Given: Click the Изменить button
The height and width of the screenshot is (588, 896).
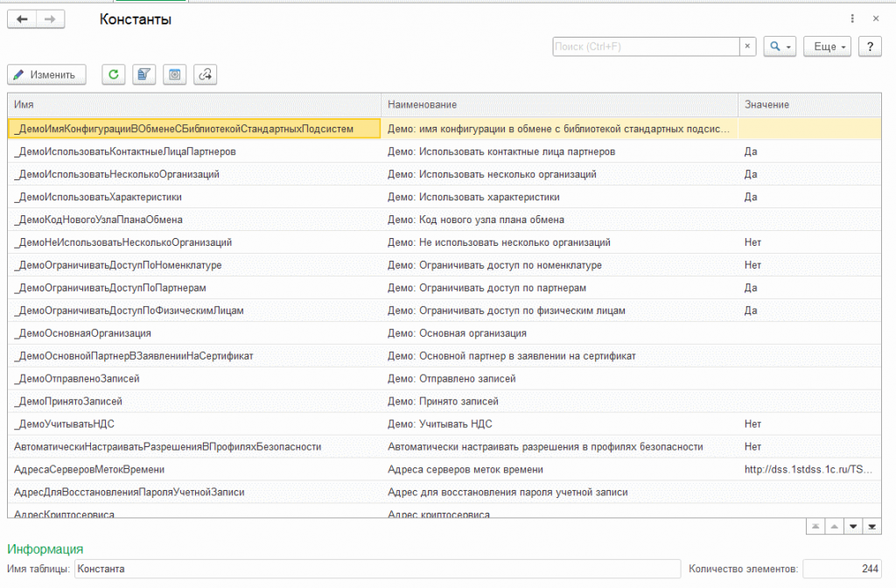Looking at the screenshot, I should [46, 75].
